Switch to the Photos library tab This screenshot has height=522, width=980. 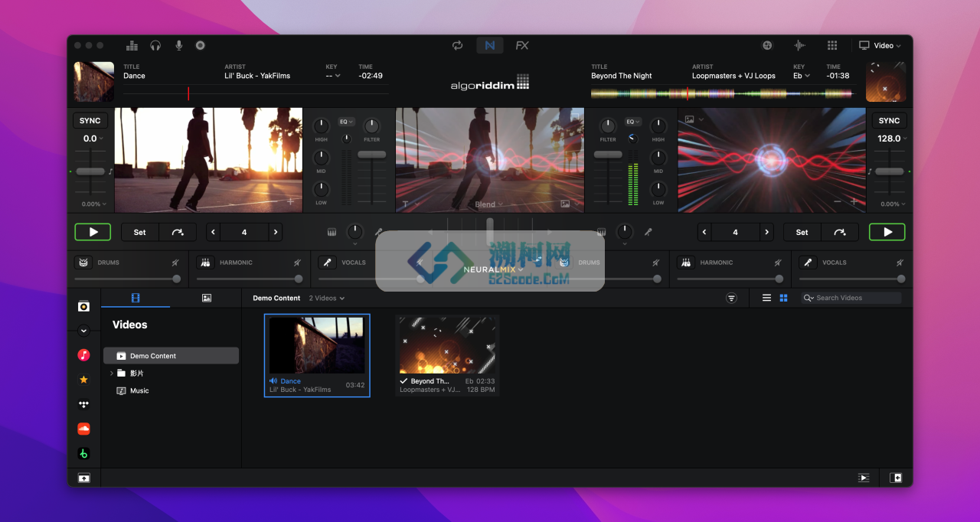tap(207, 298)
